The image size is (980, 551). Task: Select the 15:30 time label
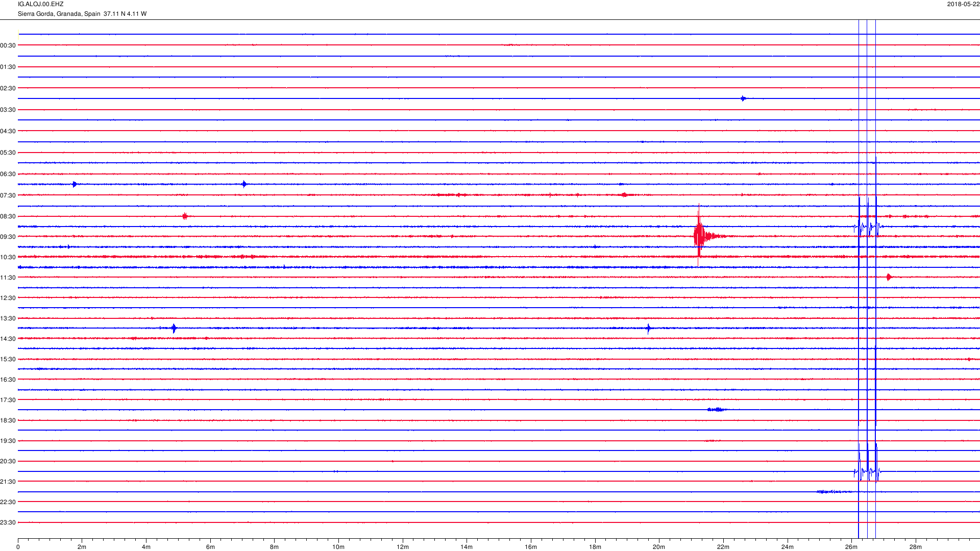[8, 359]
